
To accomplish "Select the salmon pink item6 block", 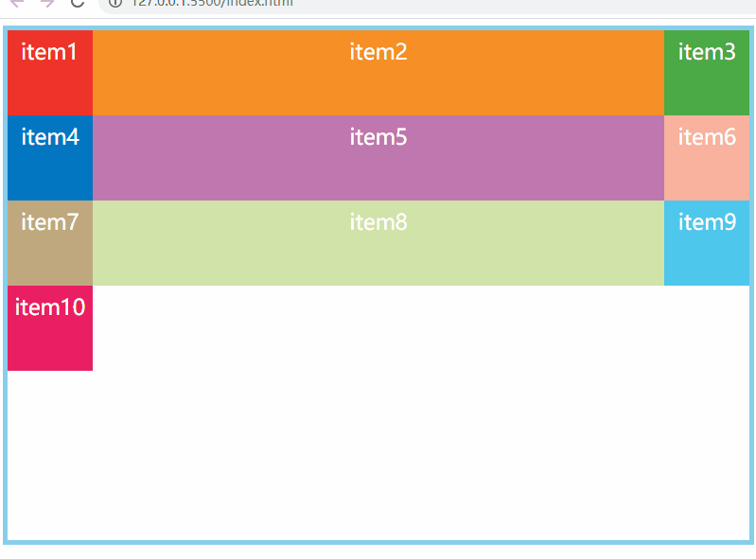I will (707, 158).
